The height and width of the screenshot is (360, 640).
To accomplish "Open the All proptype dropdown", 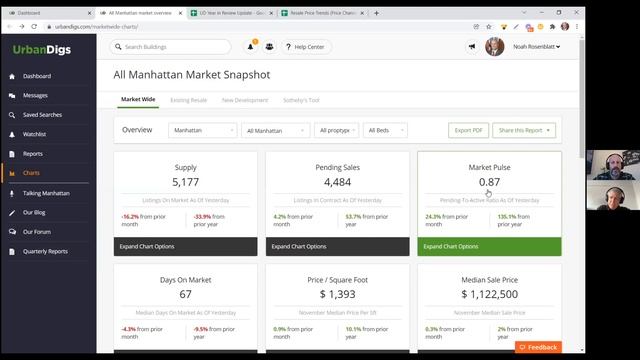I will (336, 130).
